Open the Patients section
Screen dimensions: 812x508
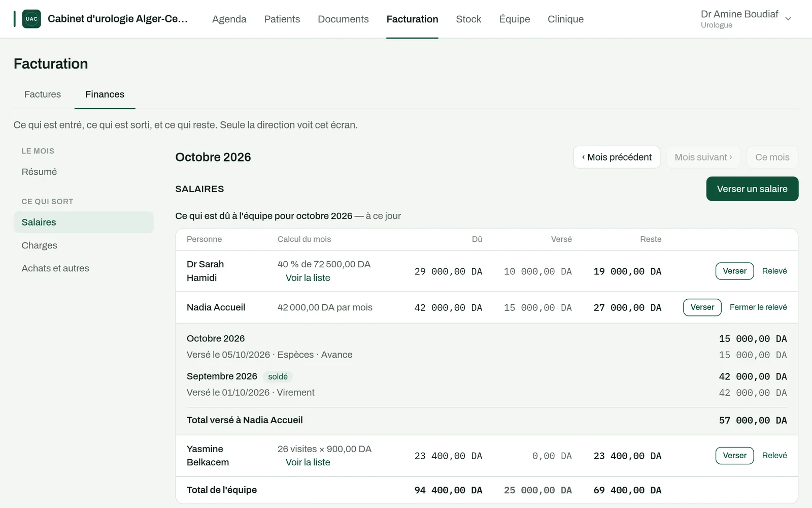[x=282, y=19]
